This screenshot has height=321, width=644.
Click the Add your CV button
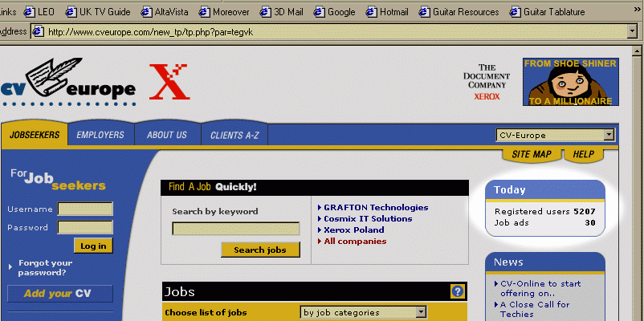[x=60, y=294]
